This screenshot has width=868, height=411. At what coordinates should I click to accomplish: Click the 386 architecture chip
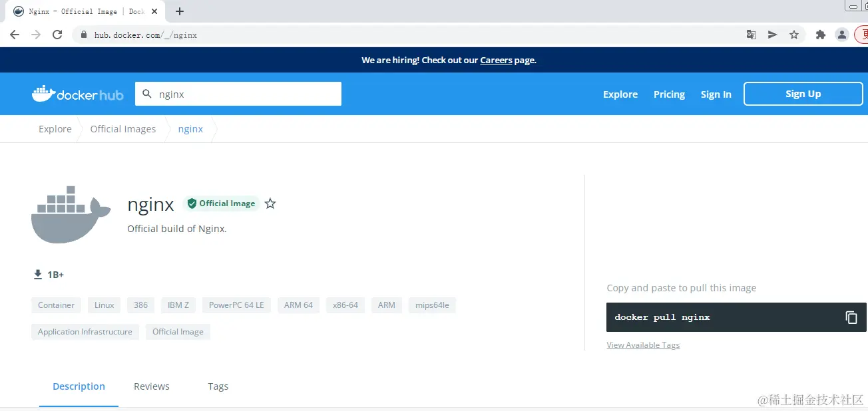point(140,305)
